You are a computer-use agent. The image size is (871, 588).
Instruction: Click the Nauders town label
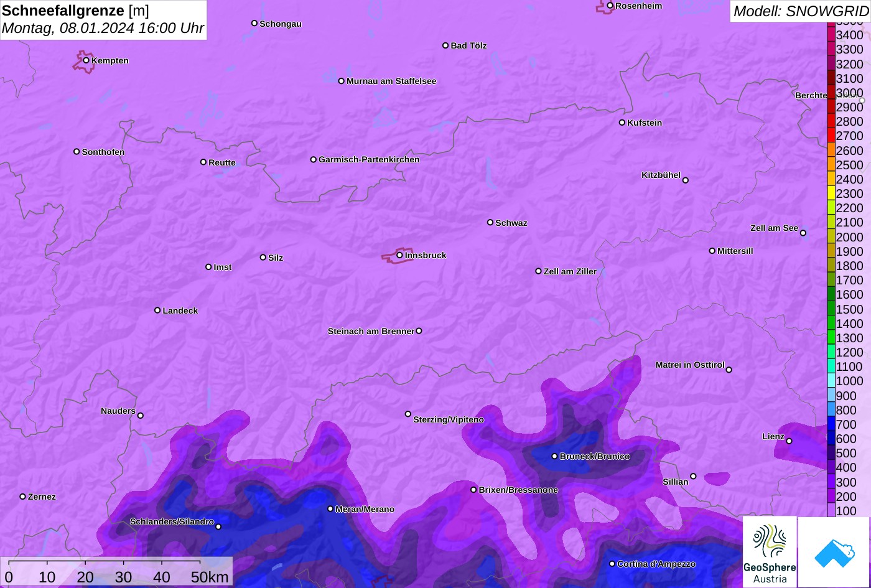point(118,411)
